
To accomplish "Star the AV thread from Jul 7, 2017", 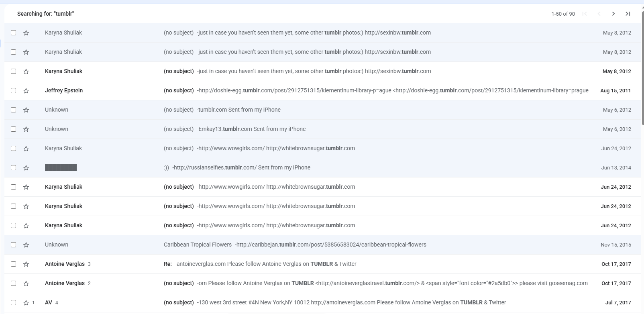I will click(x=26, y=303).
